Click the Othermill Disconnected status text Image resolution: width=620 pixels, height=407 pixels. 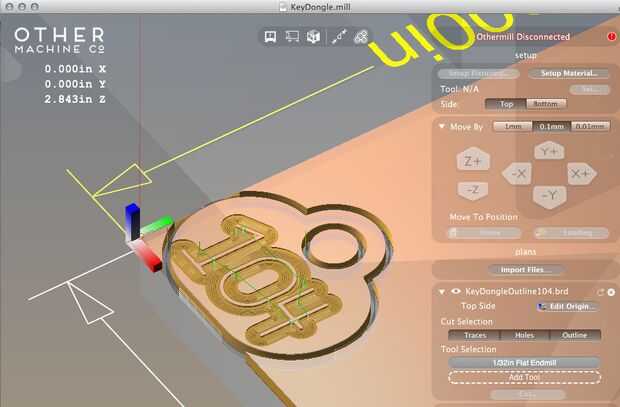tap(523, 37)
